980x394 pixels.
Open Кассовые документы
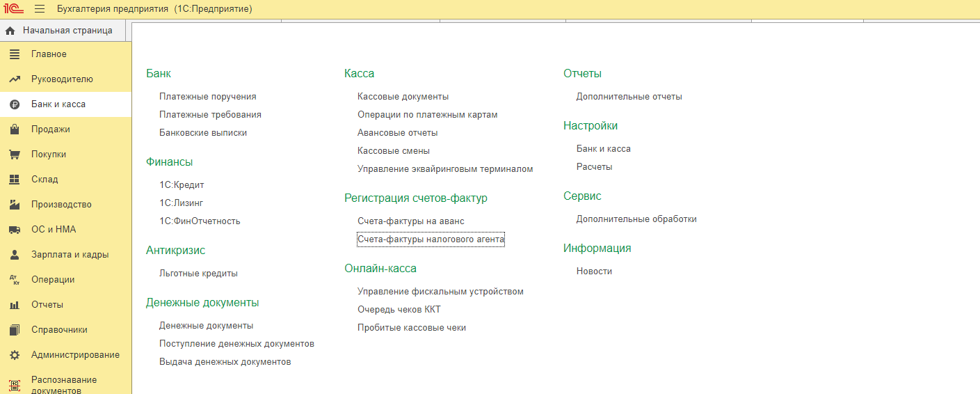(x=403, y=97)
